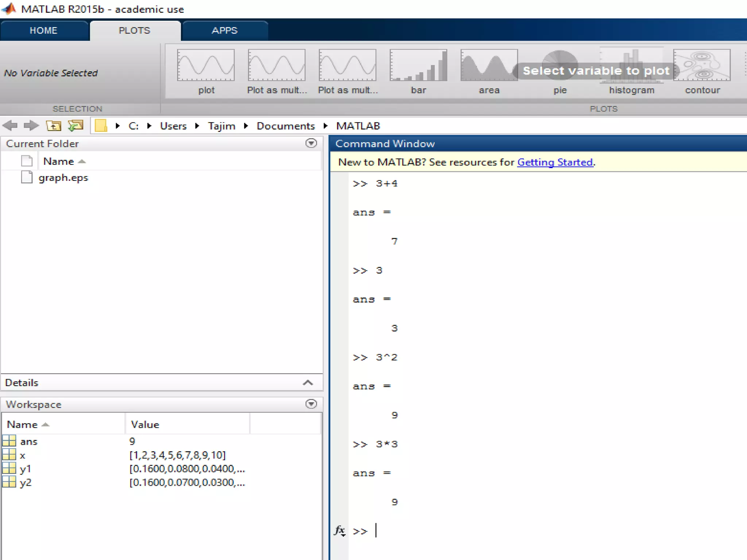Click the Users path segment
Screen dimensions: 747x560
click(x=173, y=126)
